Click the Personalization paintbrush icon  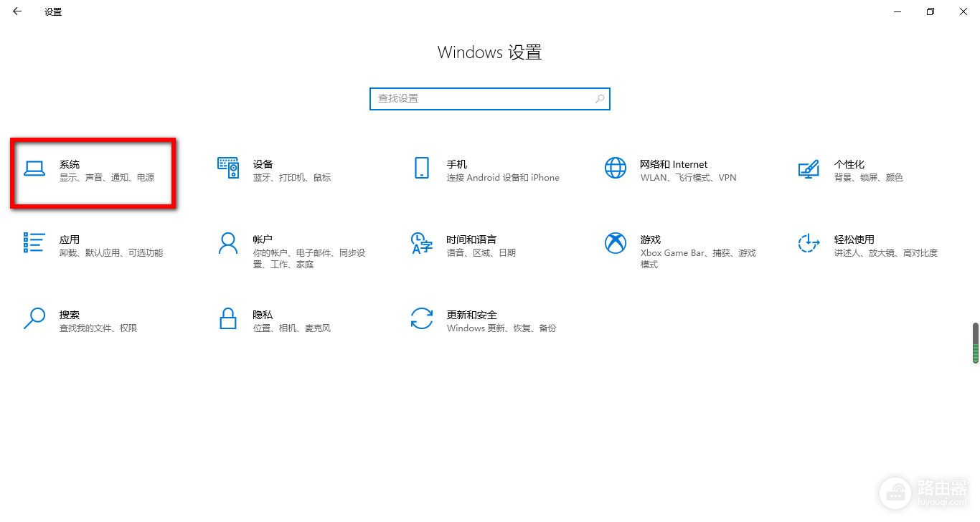809,169
